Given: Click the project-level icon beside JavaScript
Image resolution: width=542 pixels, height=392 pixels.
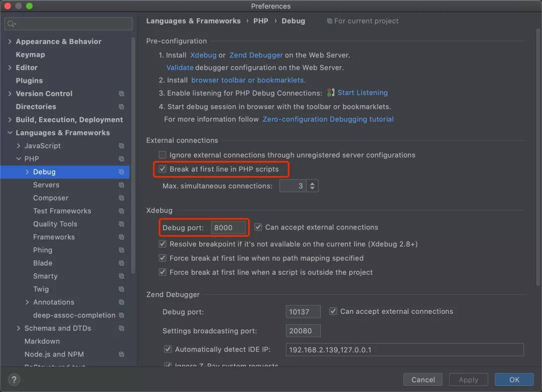Looking at the screenshot, I should (x=121, y=146).
